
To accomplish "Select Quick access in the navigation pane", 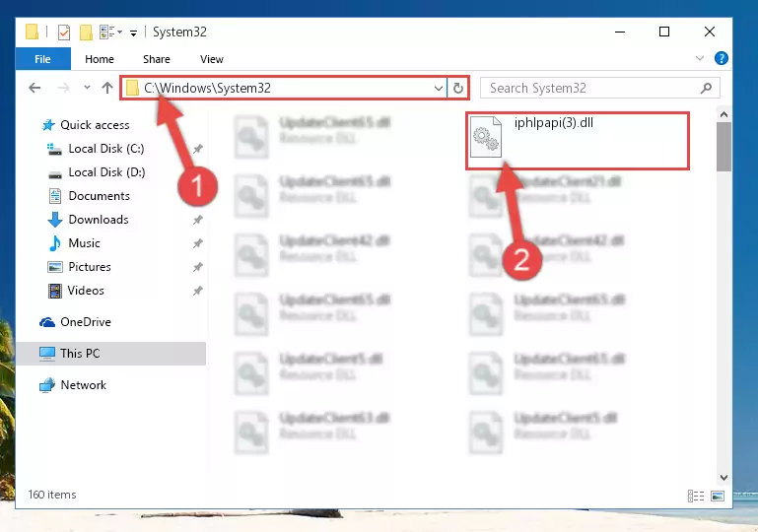I will point(95,125).
